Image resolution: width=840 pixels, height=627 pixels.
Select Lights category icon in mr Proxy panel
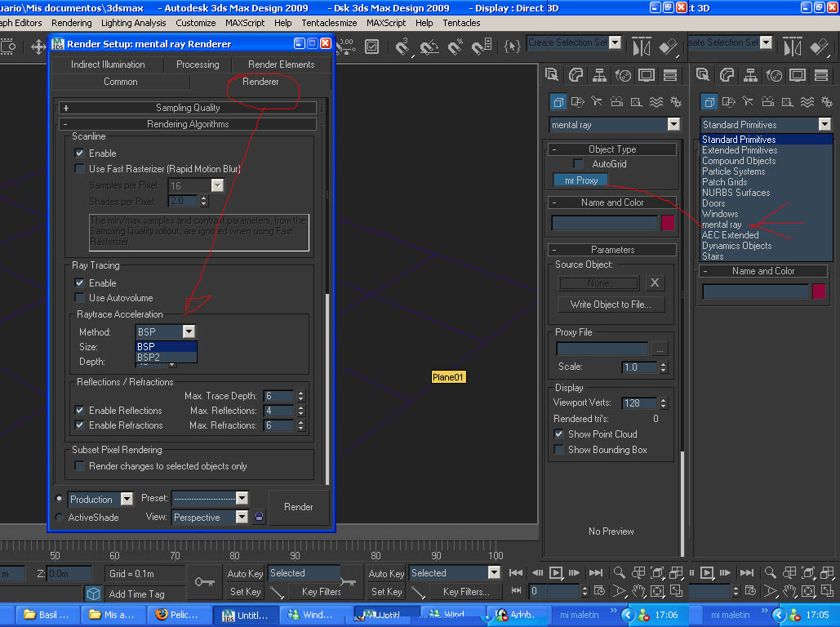(x=597, y=101)
